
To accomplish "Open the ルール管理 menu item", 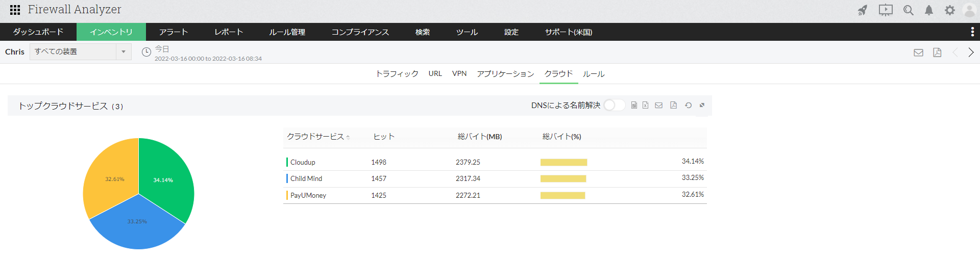I will [x=287, y=32].
